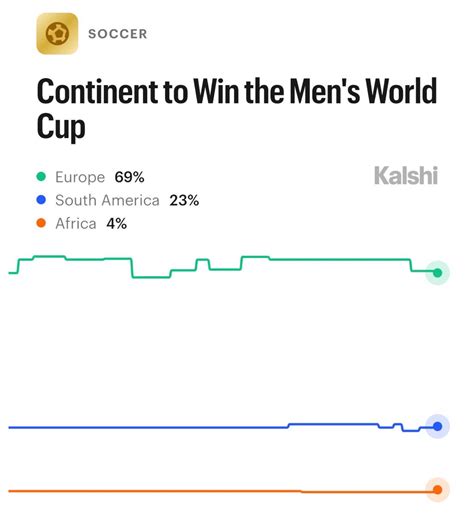Select the orange Africa legend dot
Viewport: 474px width, 513px height.
click(x=41, y=223)
